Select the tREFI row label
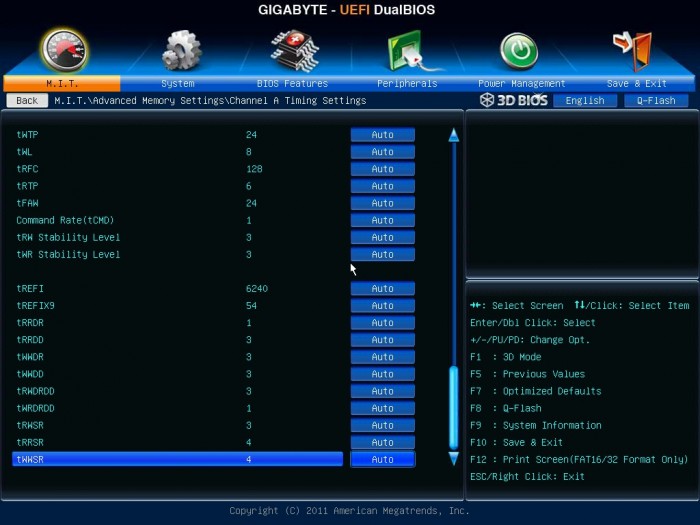Image resolution: width=700 pixels, height=525 pixels. [30, 289]
